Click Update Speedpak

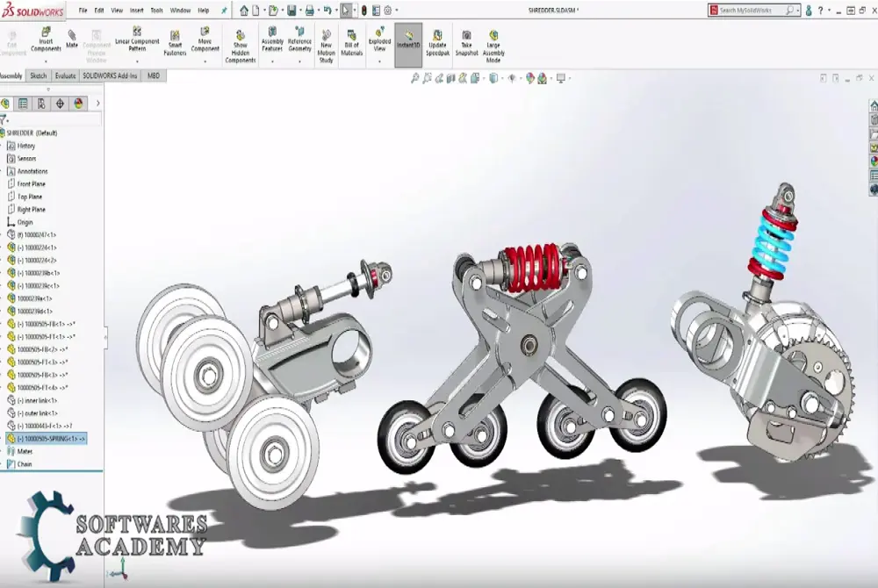[x=437, y=44]
